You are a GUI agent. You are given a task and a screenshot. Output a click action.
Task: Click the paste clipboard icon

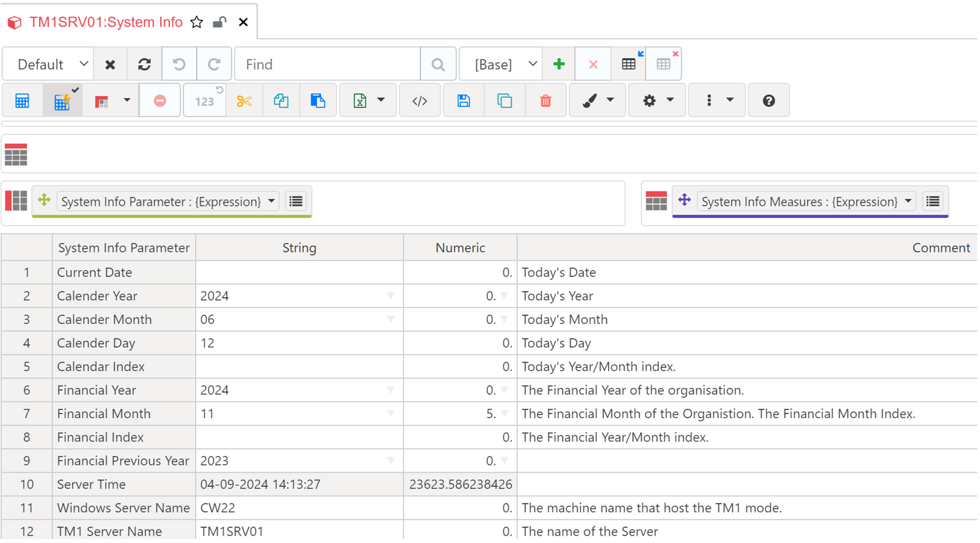click(x=318, y=101)
